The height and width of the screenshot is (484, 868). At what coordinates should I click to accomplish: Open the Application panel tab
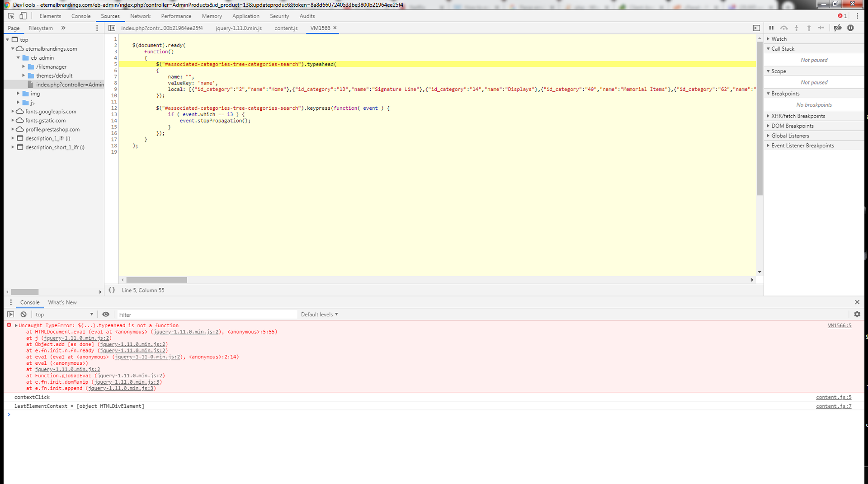[246, 16]
